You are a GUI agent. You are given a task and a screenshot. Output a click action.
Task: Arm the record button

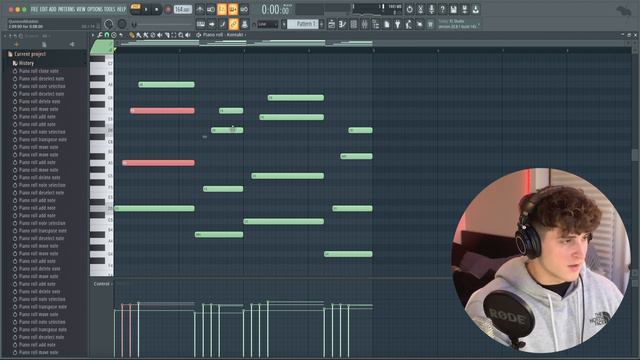pos(168,9)
